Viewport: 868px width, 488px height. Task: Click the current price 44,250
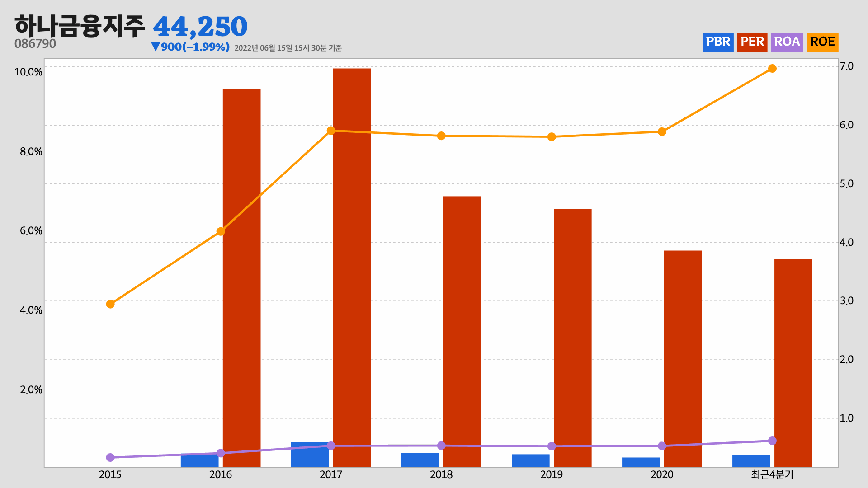[200, 27]
